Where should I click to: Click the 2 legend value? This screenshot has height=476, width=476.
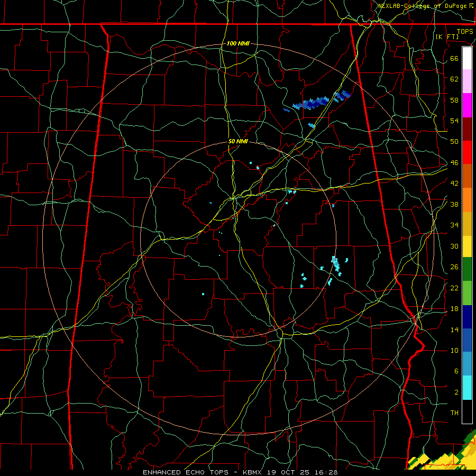click(x=456, y=392)
